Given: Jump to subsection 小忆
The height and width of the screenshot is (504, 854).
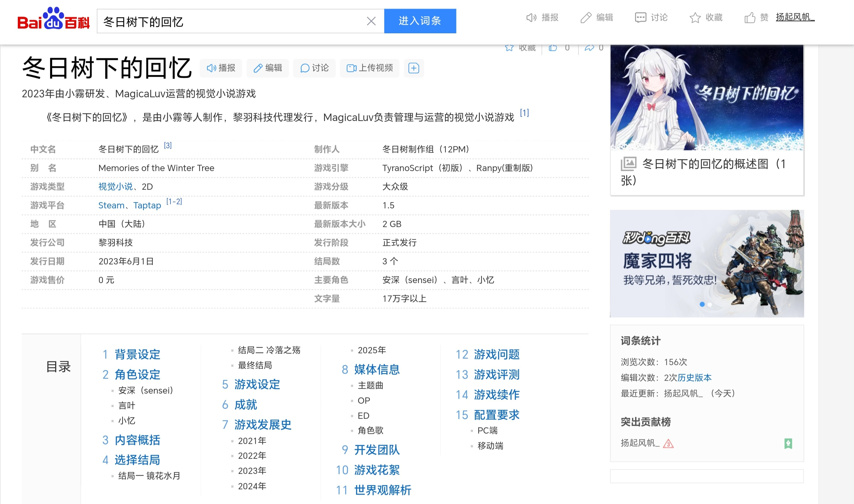Looking at the screenshot, I should tap(126, 420).
